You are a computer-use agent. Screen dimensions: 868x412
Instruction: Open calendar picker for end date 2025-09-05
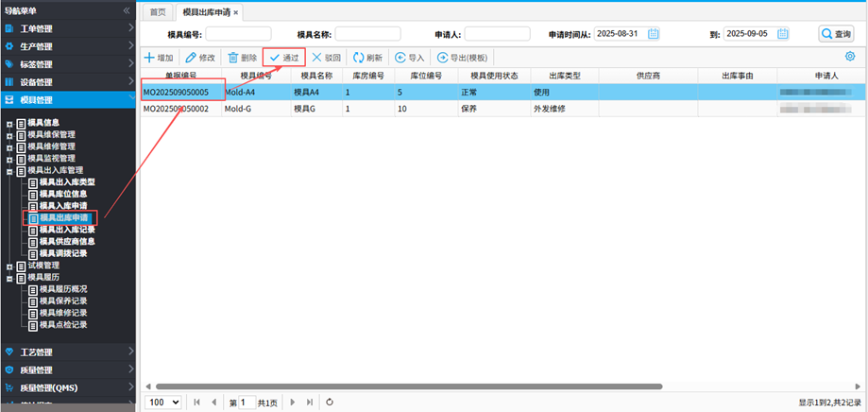(x=782, y=34)
